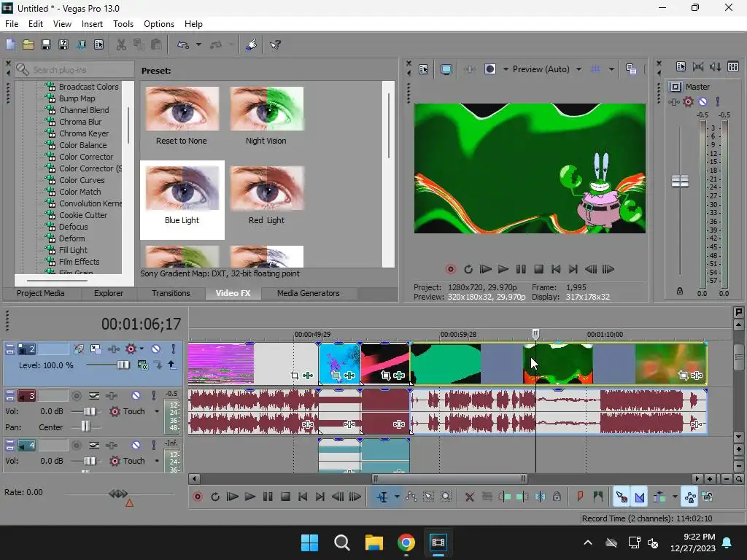Open track motion on video track 2
747x560 pixels.
pos(96,349)
